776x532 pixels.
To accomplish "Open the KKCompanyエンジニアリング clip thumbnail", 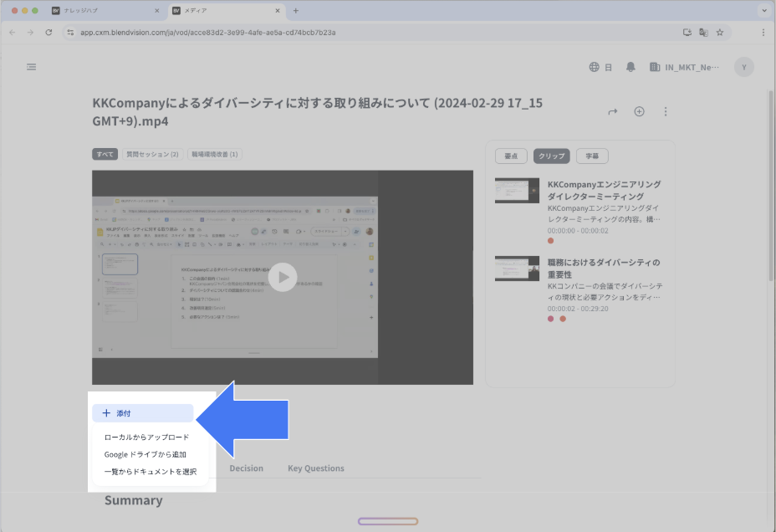I will (517, 191).
